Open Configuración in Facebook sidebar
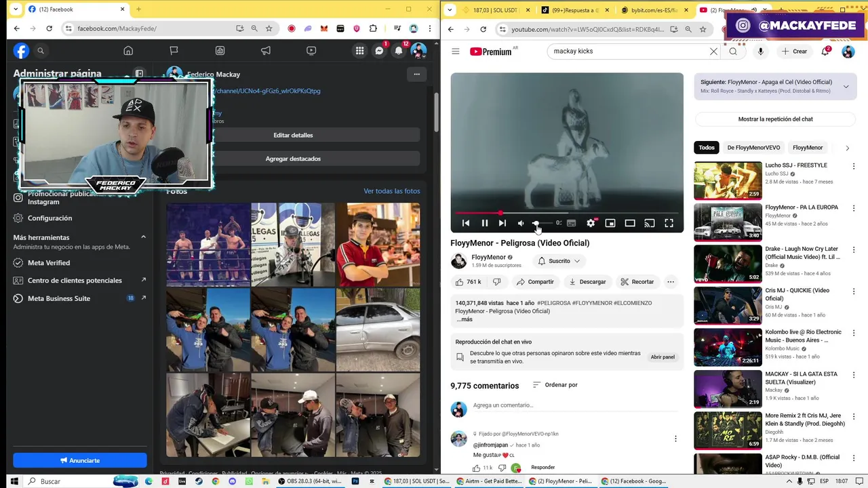 tap(79, 218)
